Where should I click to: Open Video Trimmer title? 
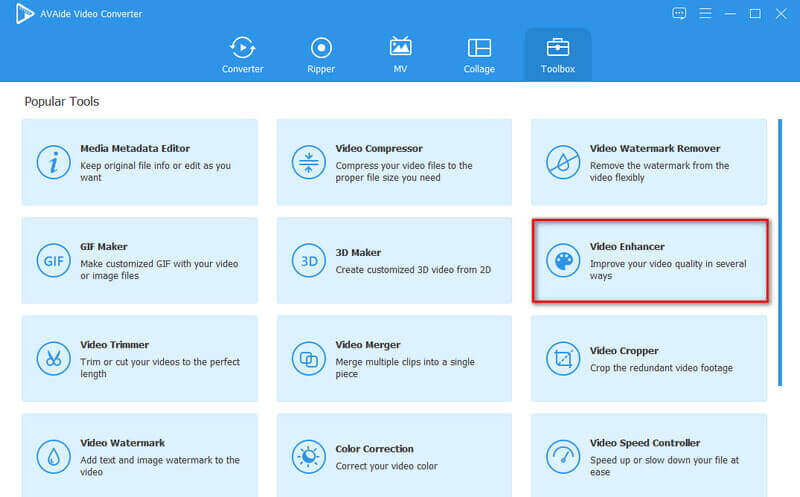(114, 345)
